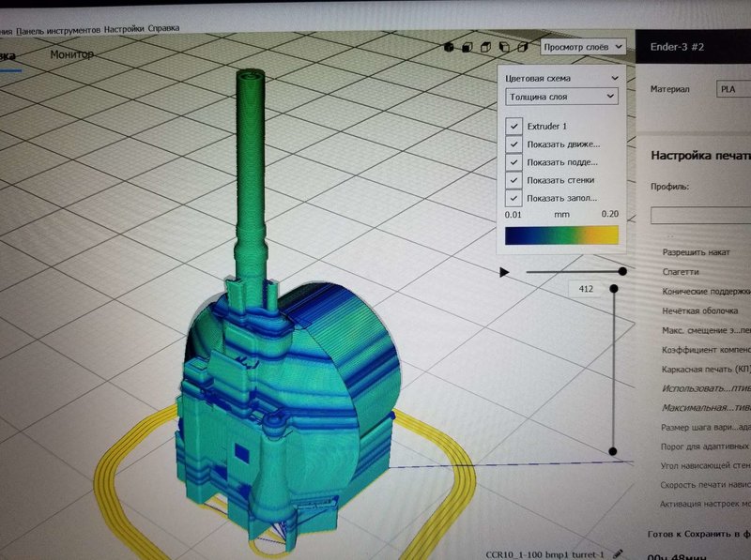Viewport: 751px width, 560px height.
Task: Click the left side view cube icon
Action: click(x=506, y=46)
